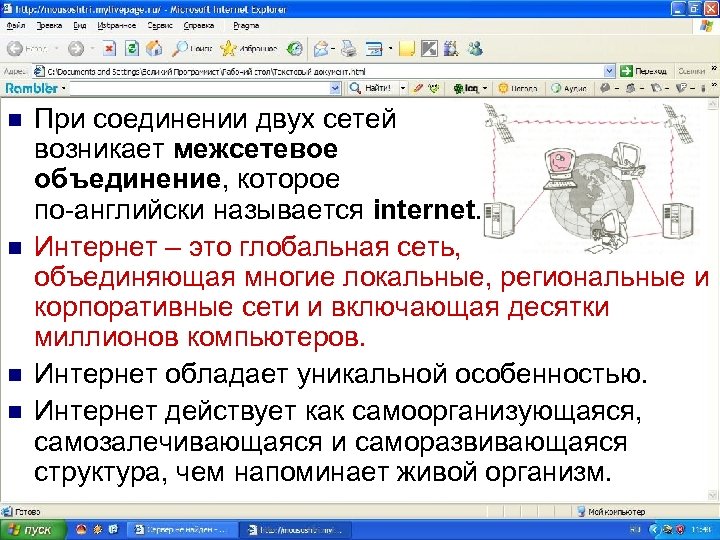
Task: Click the third quick launch icon
Action: point(113,529)
